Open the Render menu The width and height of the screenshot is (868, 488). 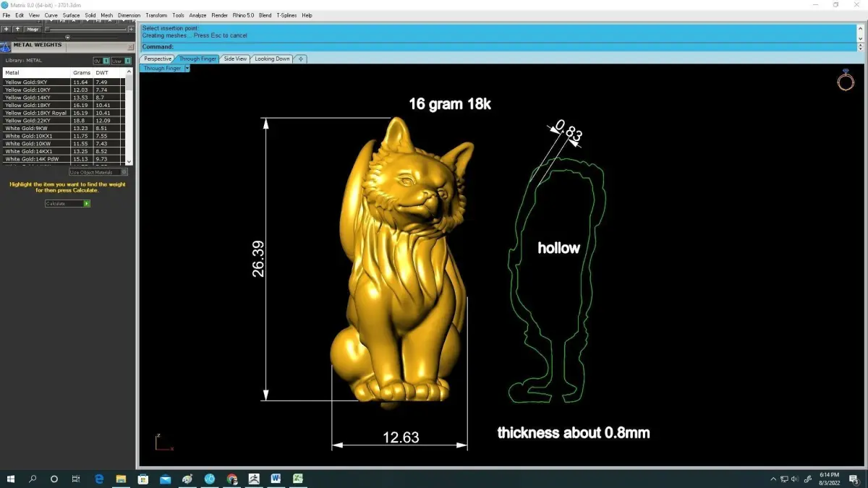click(219, 15)
